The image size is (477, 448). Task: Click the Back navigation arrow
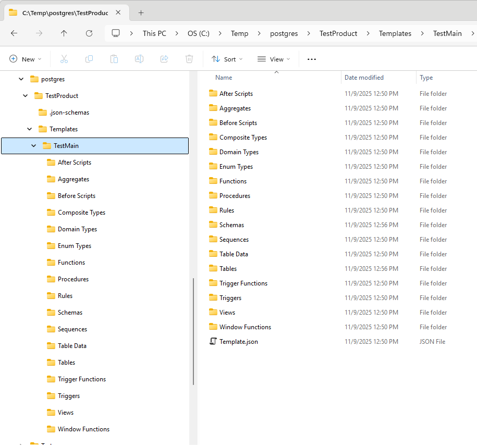(14, 33)
